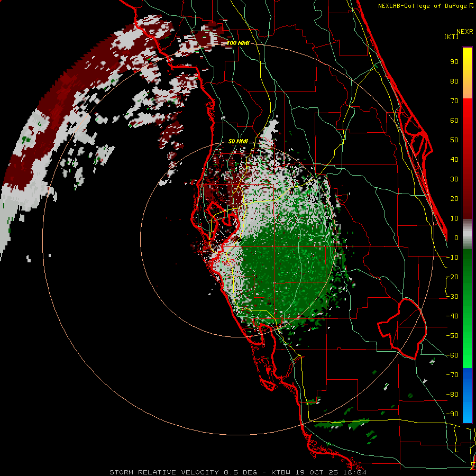The height and width of the screenshot is (476, 476).
Task: Select the 80 value on velocity scale
Action: tap(454, 81)
